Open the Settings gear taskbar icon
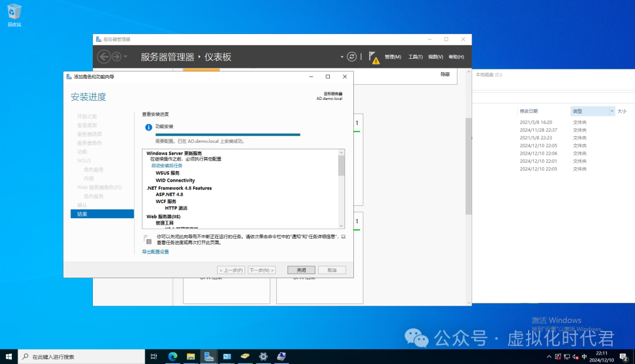Screen dimensions: 635x364 coord(263,357)
